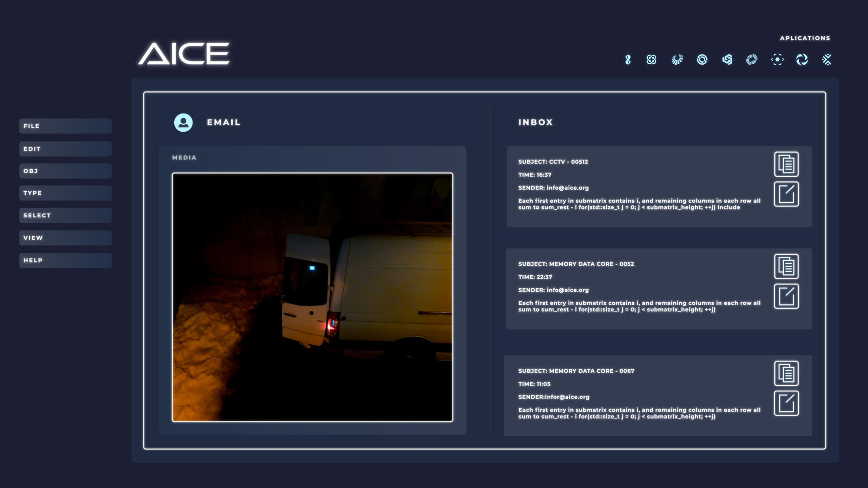The image size is (868, 488).
Task: Open the VIEW menu
Action: coord(65,238)
